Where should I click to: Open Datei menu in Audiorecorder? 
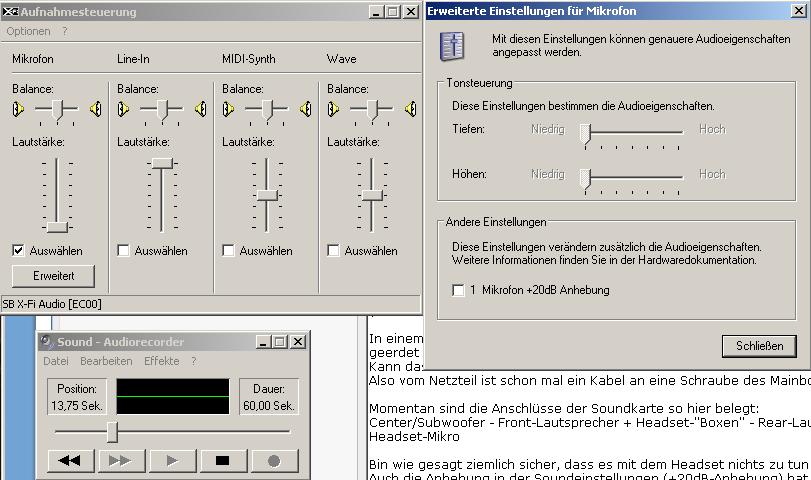pyautogui.click(x=56, y=361)
